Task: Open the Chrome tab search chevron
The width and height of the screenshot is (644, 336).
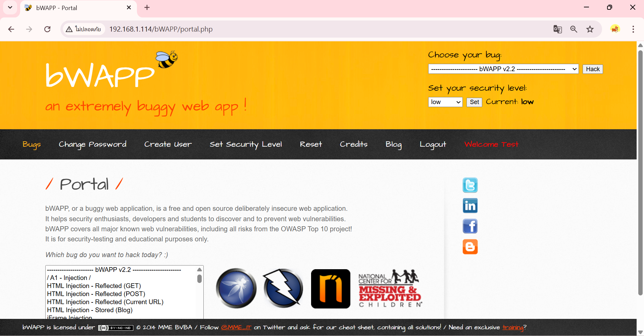Action: coord(10,7)
